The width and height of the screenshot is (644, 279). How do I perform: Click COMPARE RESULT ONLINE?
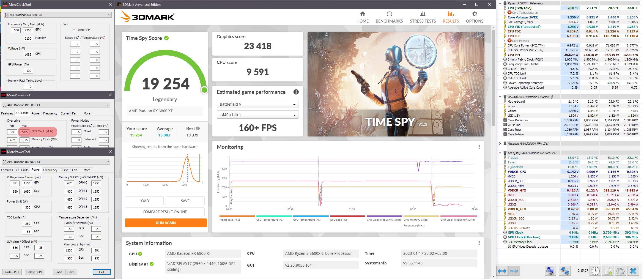pos(165,212)
